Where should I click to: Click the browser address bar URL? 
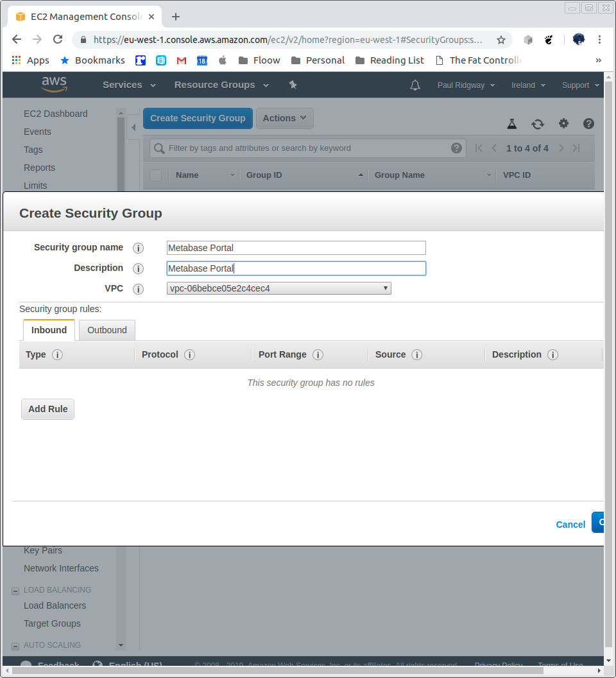coord(287,40)
